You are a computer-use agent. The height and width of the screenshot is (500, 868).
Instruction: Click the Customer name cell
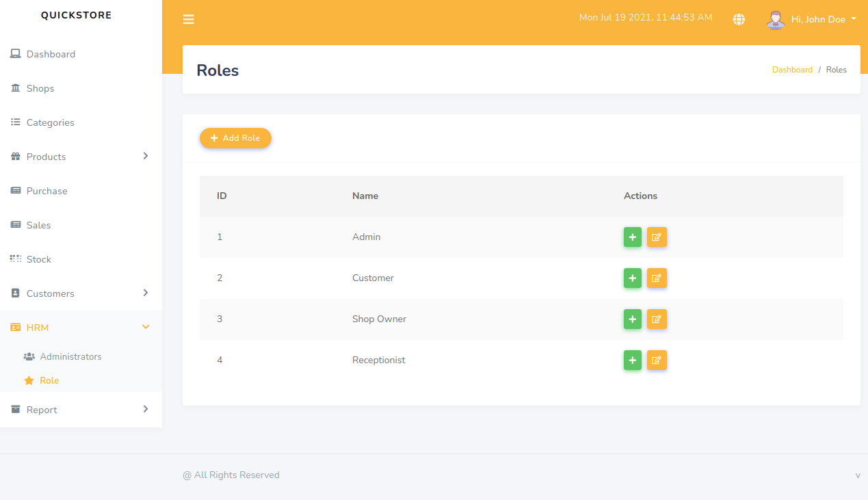[373, 278]
